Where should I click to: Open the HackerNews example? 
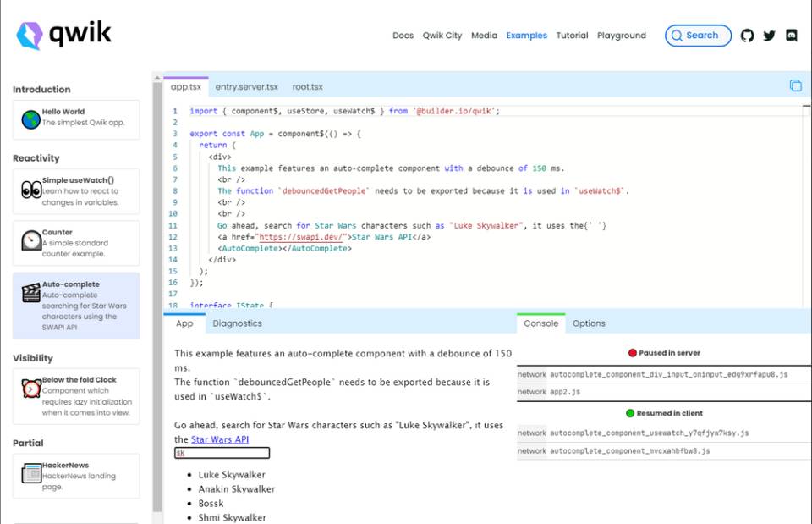point(76,476)
